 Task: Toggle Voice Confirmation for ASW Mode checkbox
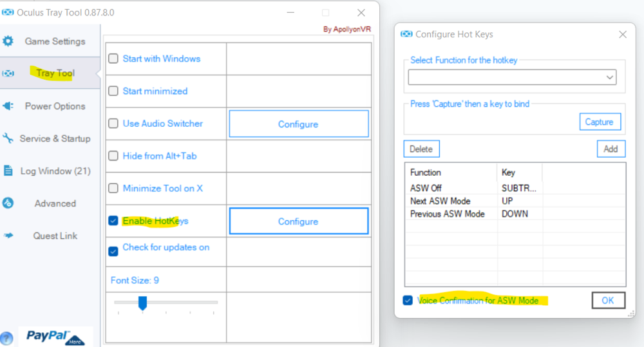(408, 301)
